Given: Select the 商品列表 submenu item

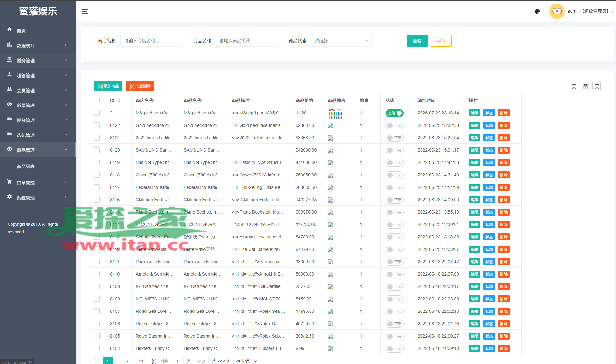Looking at the screenshot, I should point(26,167).
